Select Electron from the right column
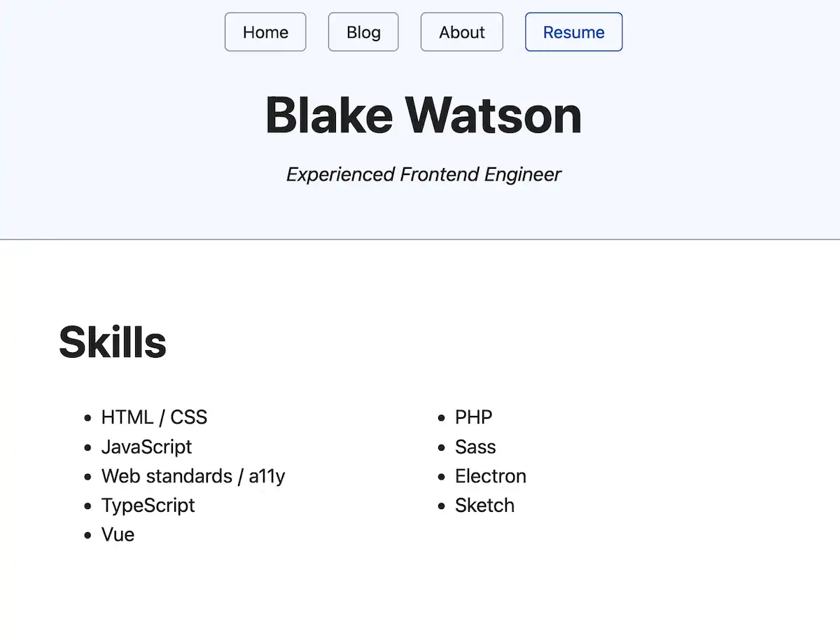The image size is (840, 640). (491, 476)
